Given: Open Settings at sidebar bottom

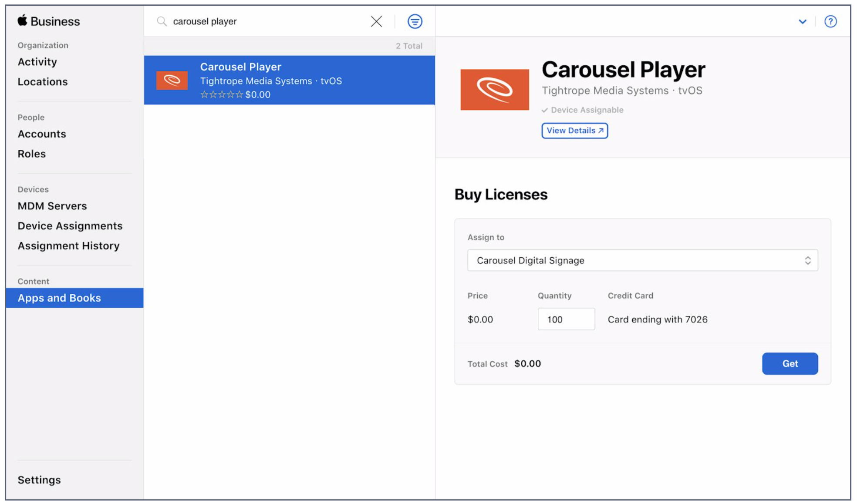Looking at the screenshot, I should click(x=39, y=480).
